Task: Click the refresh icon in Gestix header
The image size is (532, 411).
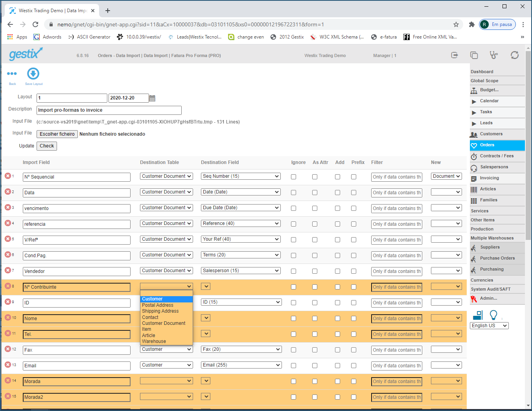Action: tap(514, 55)
